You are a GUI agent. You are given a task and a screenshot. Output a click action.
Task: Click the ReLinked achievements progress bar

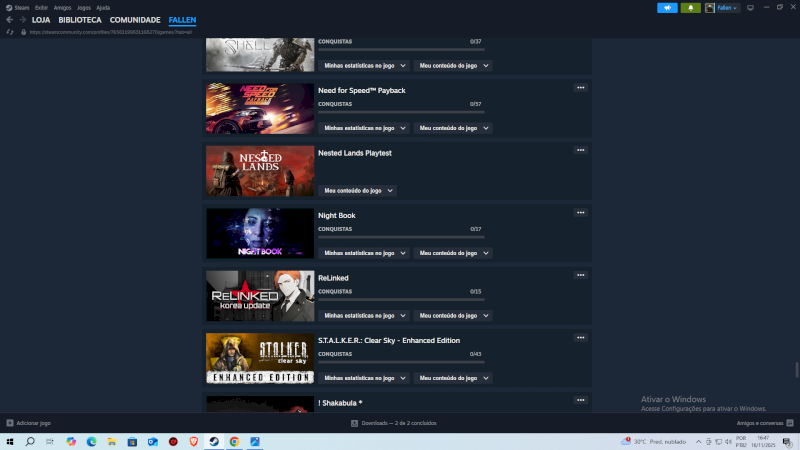tap(401, 299)
